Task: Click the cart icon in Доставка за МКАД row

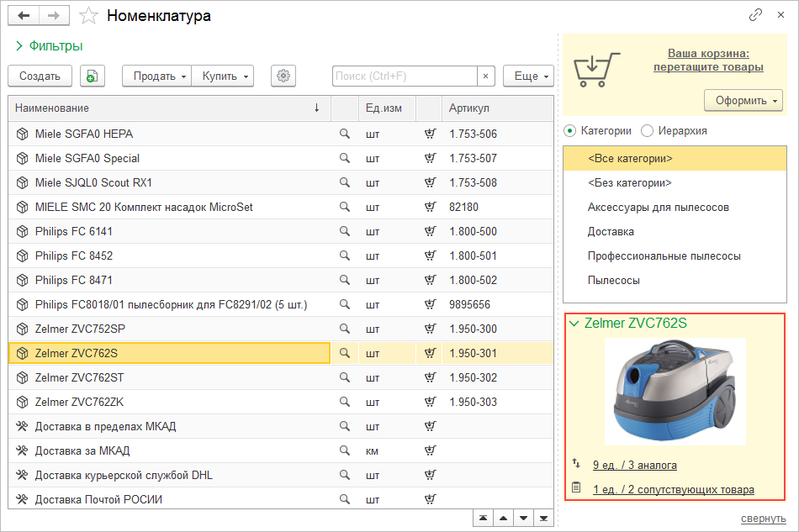Action: click(x=430, y=450)
